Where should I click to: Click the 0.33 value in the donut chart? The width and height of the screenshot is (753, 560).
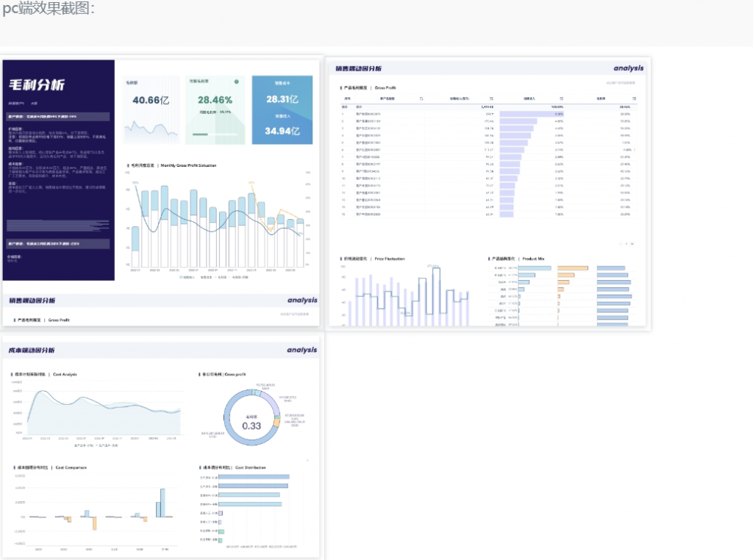click(251, 426)
